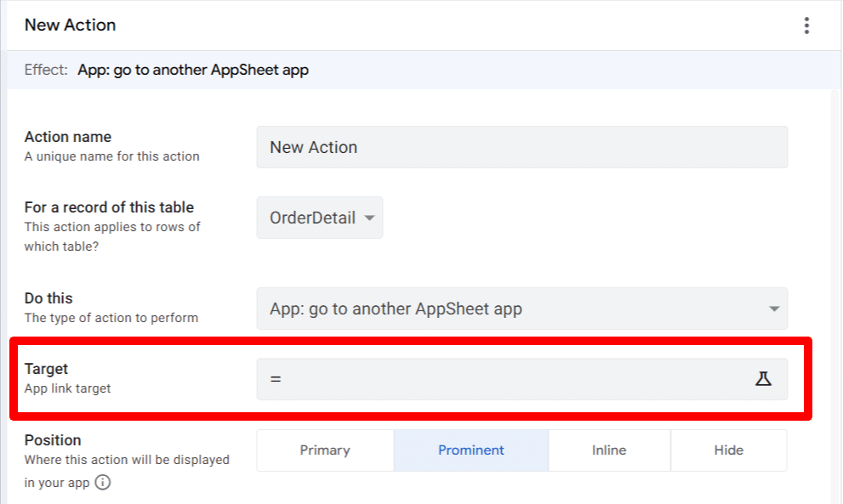Image resolution: width=843 pixels, height=504 pixels.
Task: Click the arrow at the Do this field's right end
Action: tap(773, 309)
